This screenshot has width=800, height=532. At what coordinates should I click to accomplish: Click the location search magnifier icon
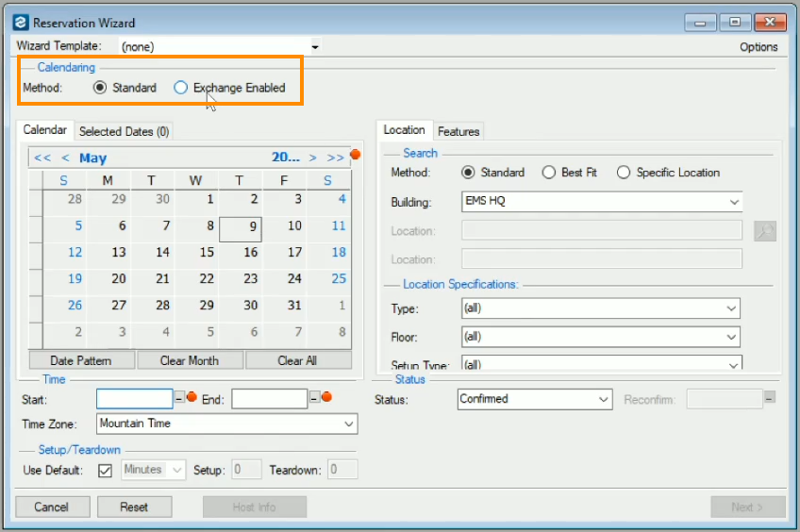tap(764, 231)
